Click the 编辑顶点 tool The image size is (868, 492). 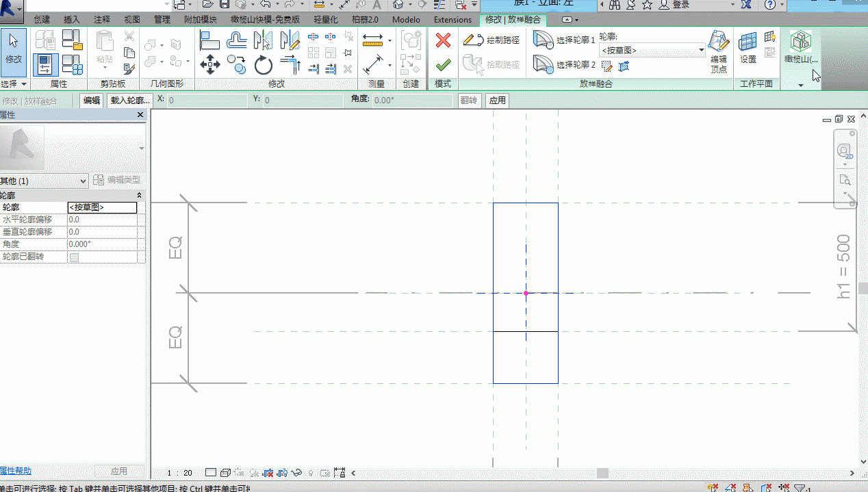click(x=719, y=51)
